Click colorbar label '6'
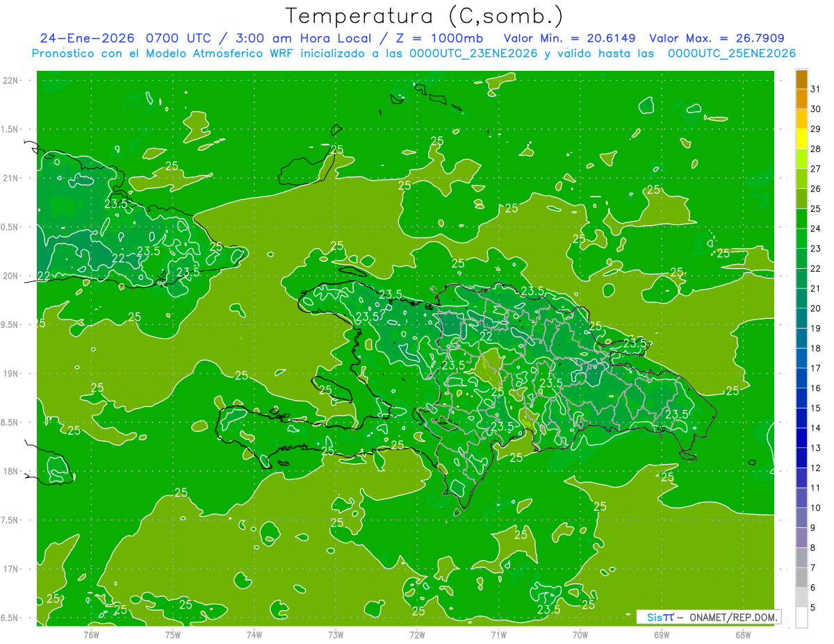 tap(813, 588)
